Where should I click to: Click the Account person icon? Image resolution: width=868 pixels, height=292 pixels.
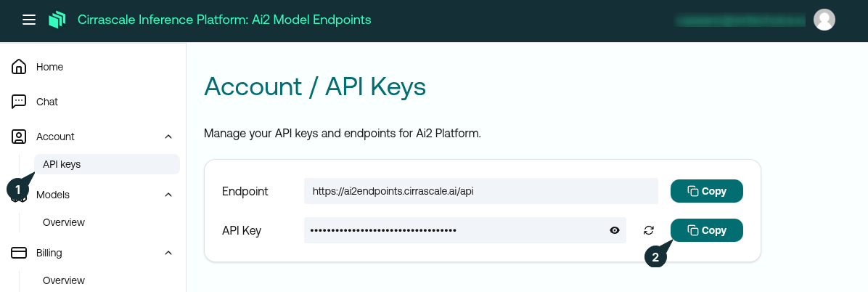click(x=19, y=137)
